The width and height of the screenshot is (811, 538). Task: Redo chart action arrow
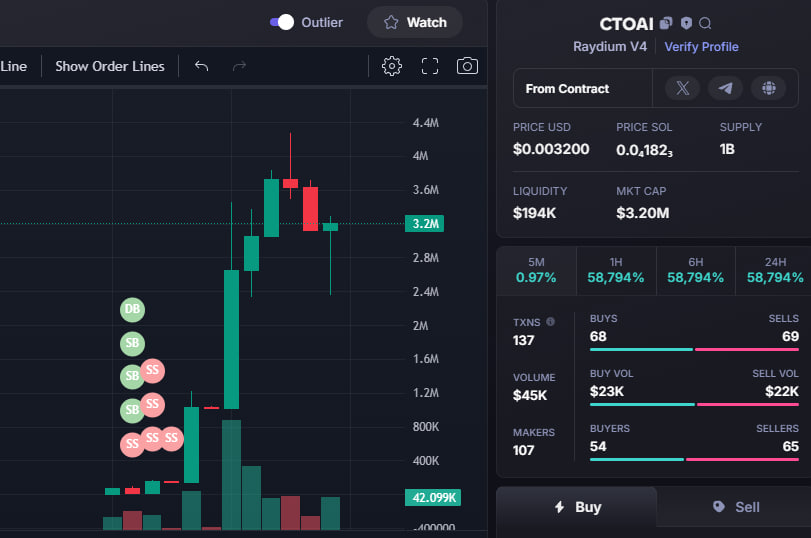point(239,66)
